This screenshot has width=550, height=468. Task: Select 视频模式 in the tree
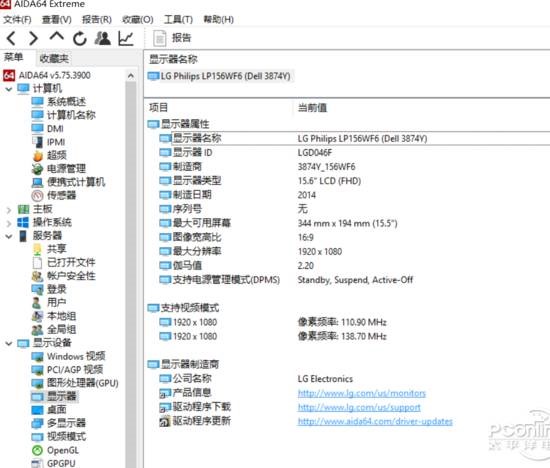click(58, 436)
